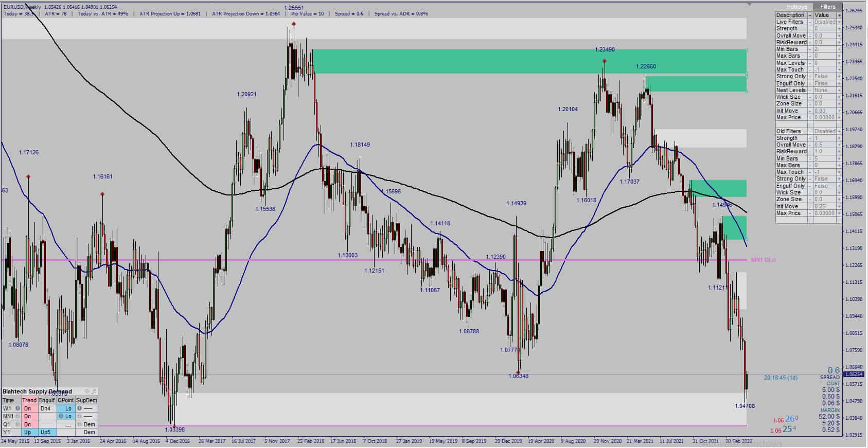
Task: Click the move icon on Blahtech Supply Demand panel
Action: click(x=87, y=391)
